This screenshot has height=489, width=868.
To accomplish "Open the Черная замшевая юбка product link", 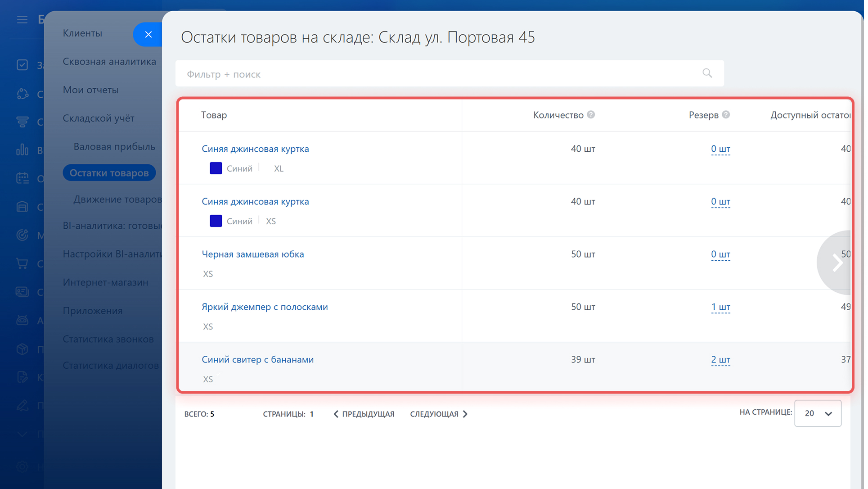I will click(254, 254).
